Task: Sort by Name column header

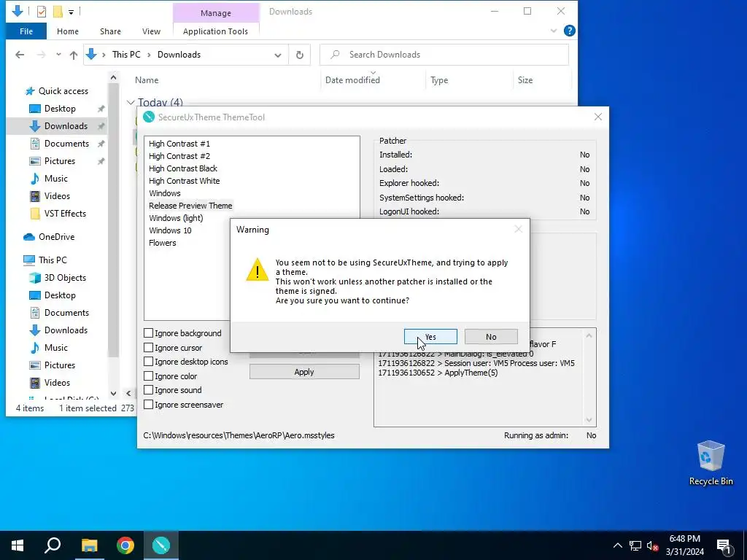Action: click(x=147, y=80)
